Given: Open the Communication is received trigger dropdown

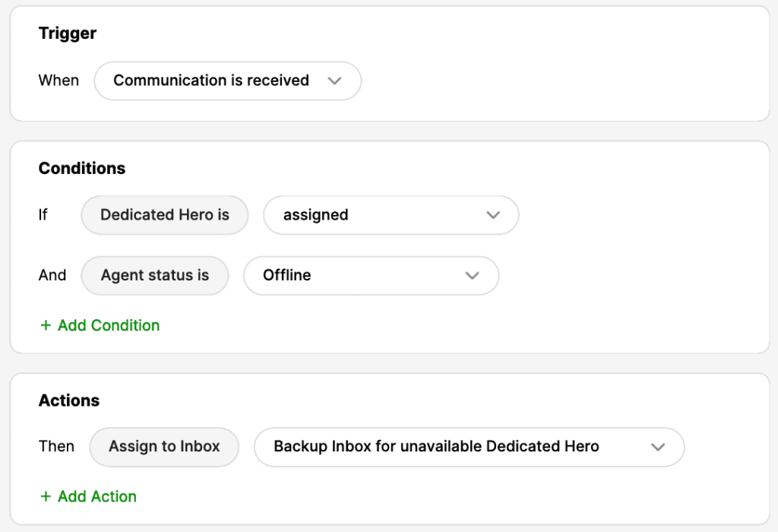Looking at the screenshot, I should [x=228, y=81].
